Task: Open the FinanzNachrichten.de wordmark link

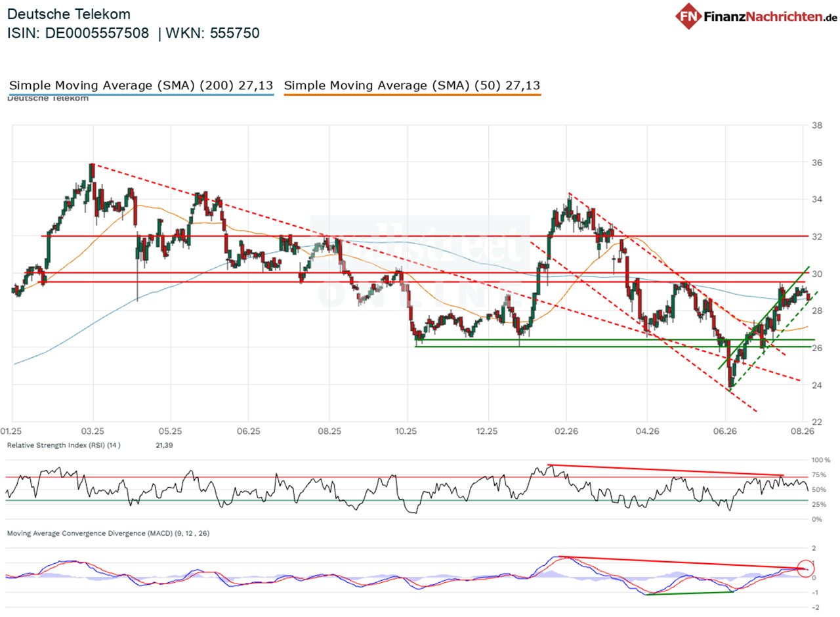Action: click(770, 16)
